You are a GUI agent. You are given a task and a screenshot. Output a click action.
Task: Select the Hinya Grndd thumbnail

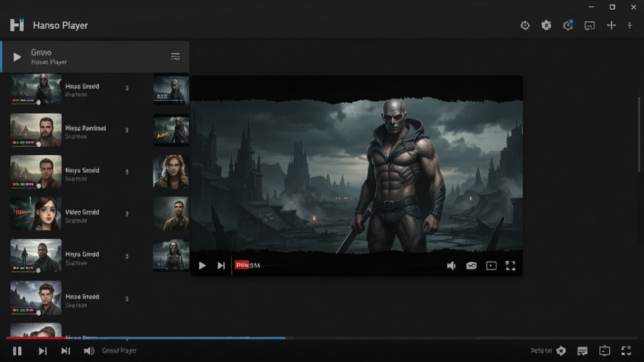point(36,256)
